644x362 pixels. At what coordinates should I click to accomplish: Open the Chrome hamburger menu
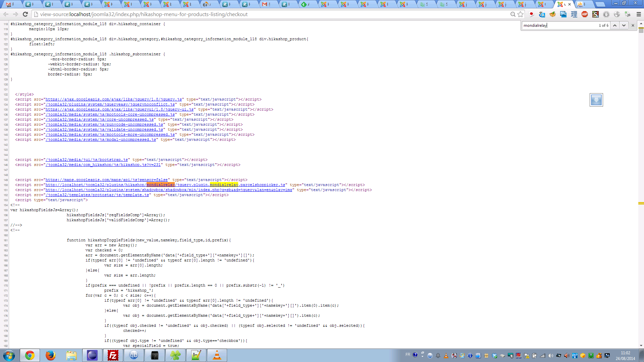(x=639, y=14)
